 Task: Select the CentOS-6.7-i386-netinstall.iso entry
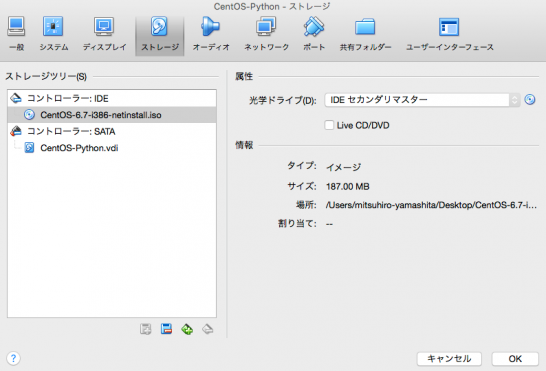[112, 115]
